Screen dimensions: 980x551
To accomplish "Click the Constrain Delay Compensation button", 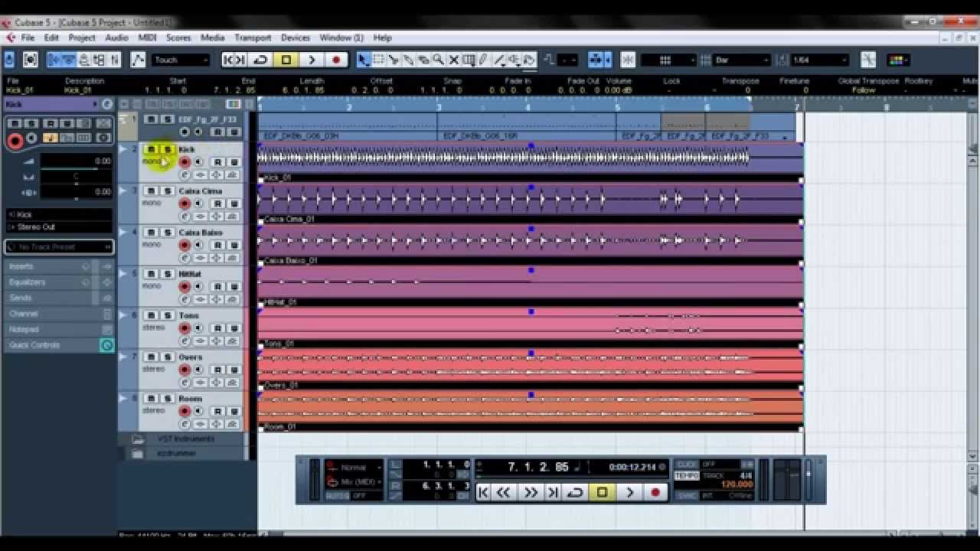I will [x=31, y=60].
